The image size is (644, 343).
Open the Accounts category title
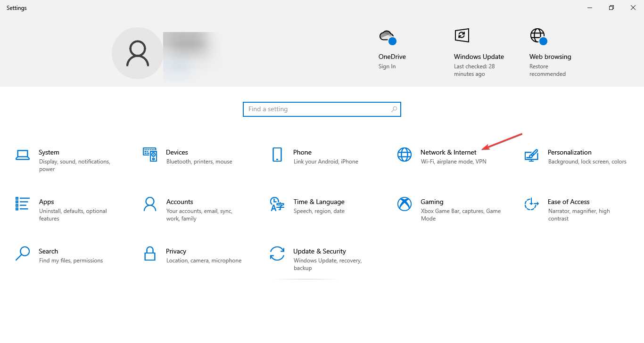tap(180, 202)
